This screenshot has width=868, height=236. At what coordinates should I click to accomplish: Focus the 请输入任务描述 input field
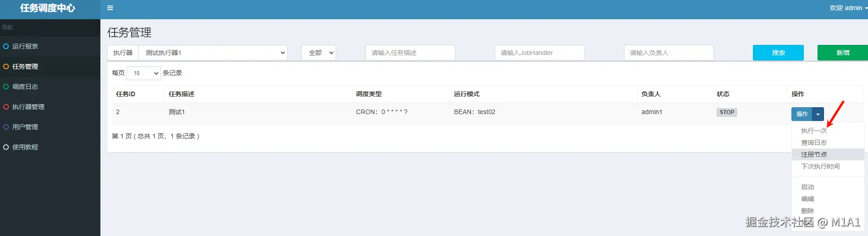pos(410,53)
